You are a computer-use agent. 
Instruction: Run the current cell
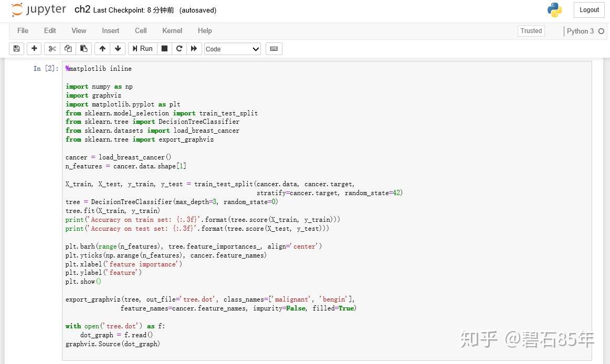coord(142,49)
